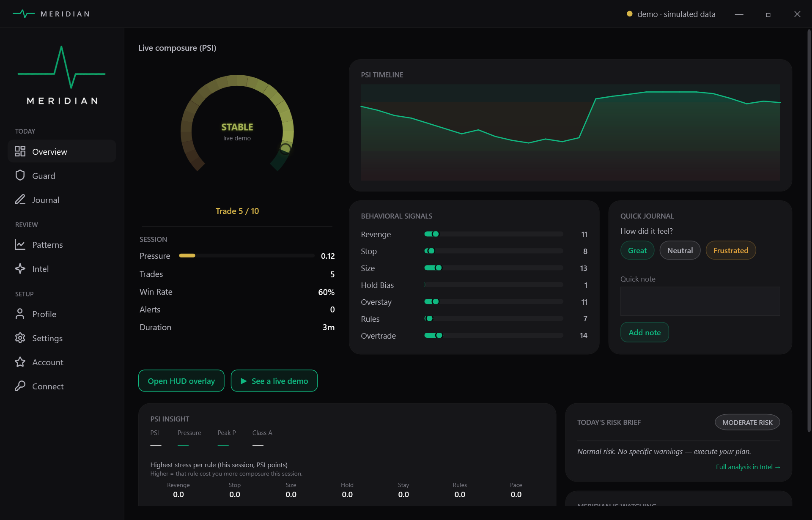Click inside the Quick note text box
The height and width of the screenshot is (520, 812).
click(x=700, y=301)
